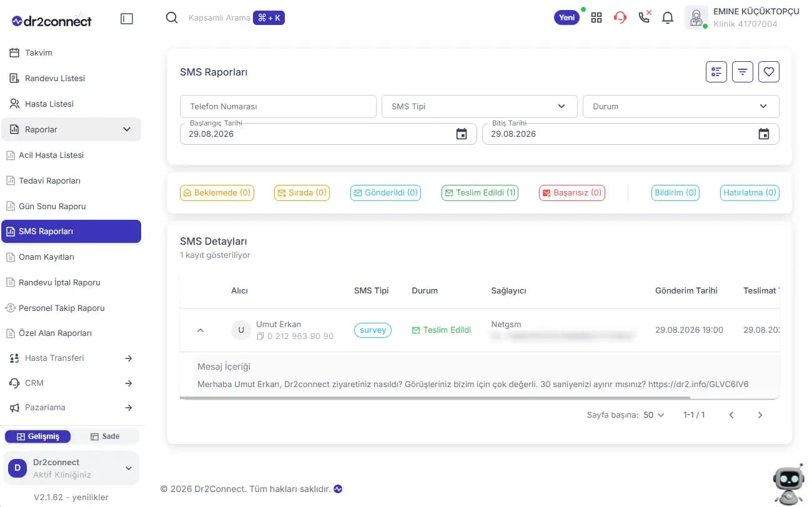The height and width of the screenshot is (507, 812).
Task: Open the Bitiş Tarihi calendar icon
Action: coord(763,134)
